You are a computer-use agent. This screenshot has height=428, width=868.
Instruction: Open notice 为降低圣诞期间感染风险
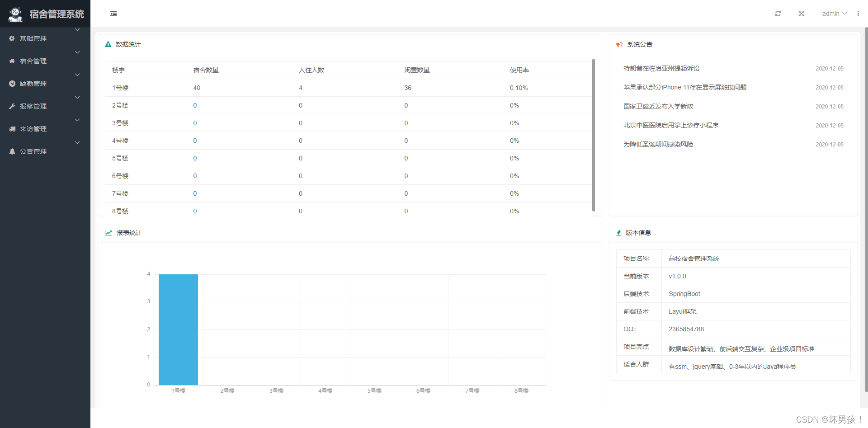[658, 144]
